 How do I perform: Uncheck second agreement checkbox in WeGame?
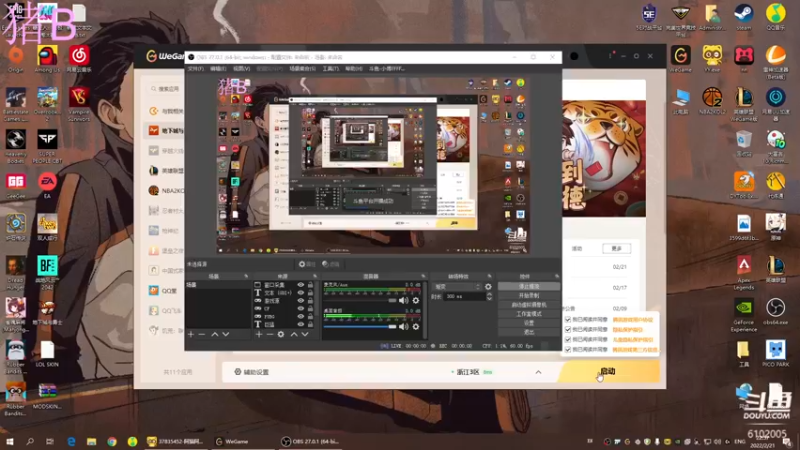(568, 330)
